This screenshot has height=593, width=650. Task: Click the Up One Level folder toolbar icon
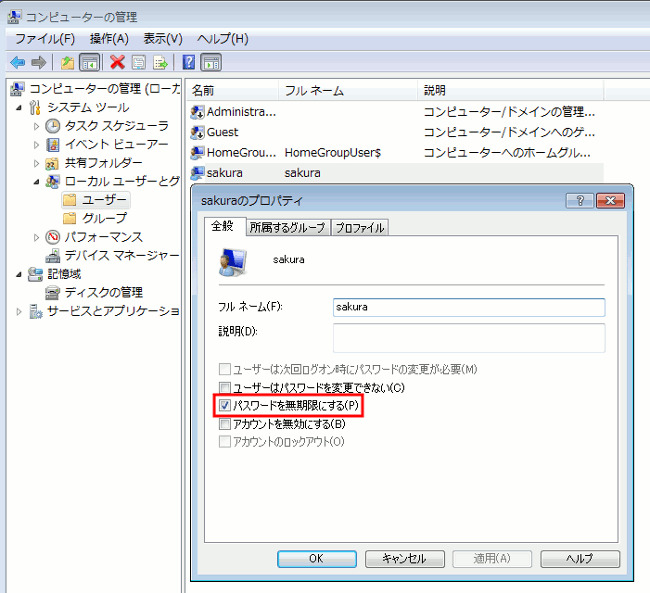tap(68, 62)
